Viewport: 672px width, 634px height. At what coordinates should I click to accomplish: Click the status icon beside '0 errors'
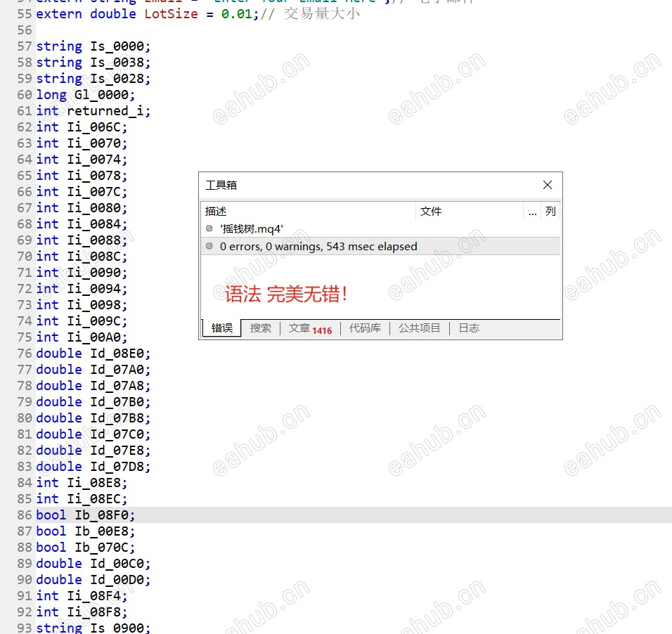coord(209,246)
